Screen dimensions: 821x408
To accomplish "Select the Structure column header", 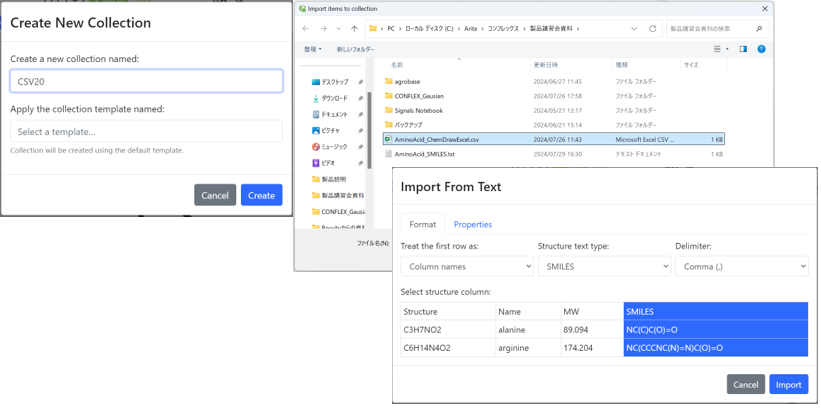I will click(x=447, y=312).
